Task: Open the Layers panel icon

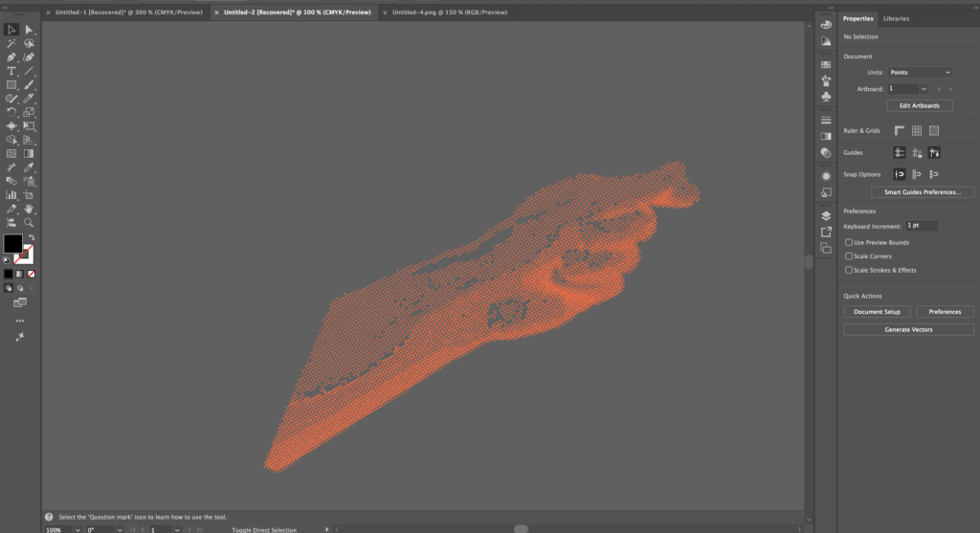Action: point(826,215)
